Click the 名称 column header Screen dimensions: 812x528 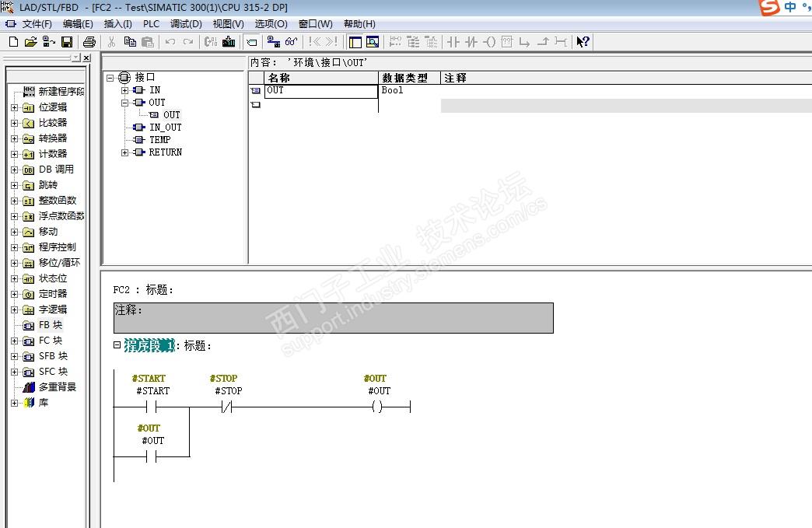(321, 79)
